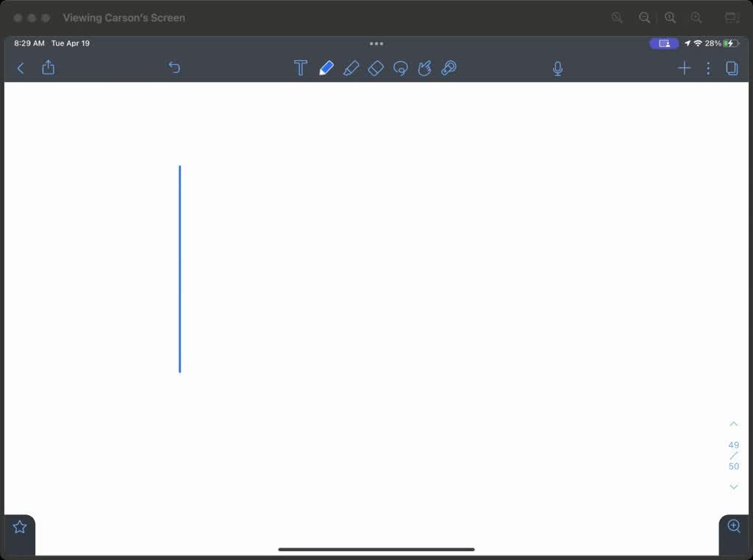Select the Lasso selection tool
Viewport: 753px width, 560px height.
(400, 68)
